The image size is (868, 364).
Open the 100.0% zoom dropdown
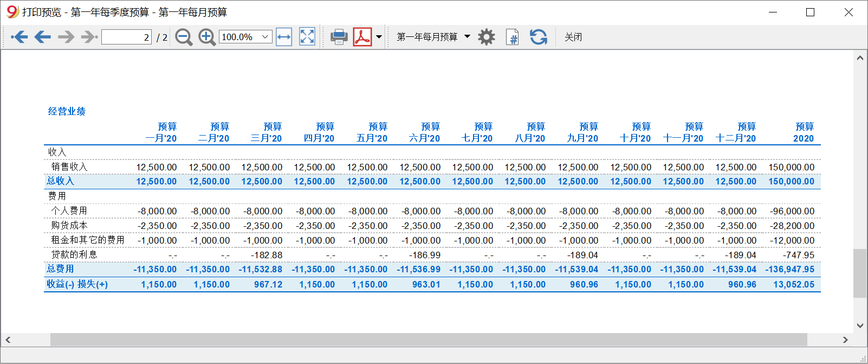click(245, 37)
